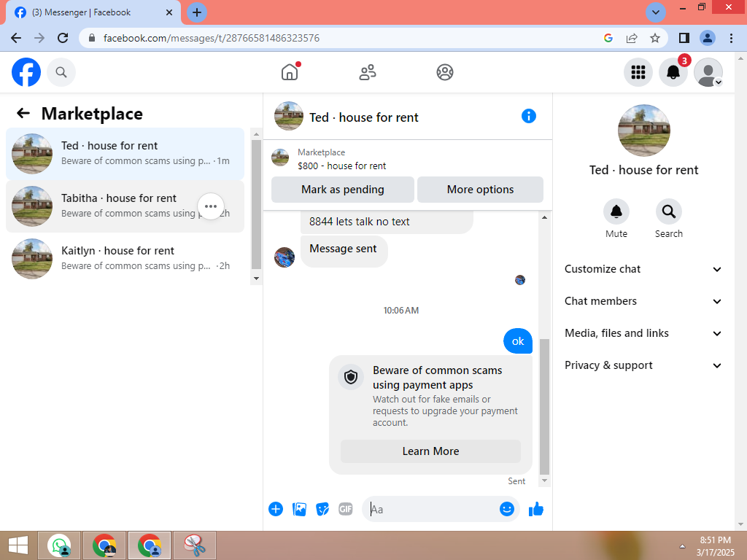Open the Facebook search magnifier
This screenshot has width=747, height=560.
[x=61, y=72]
